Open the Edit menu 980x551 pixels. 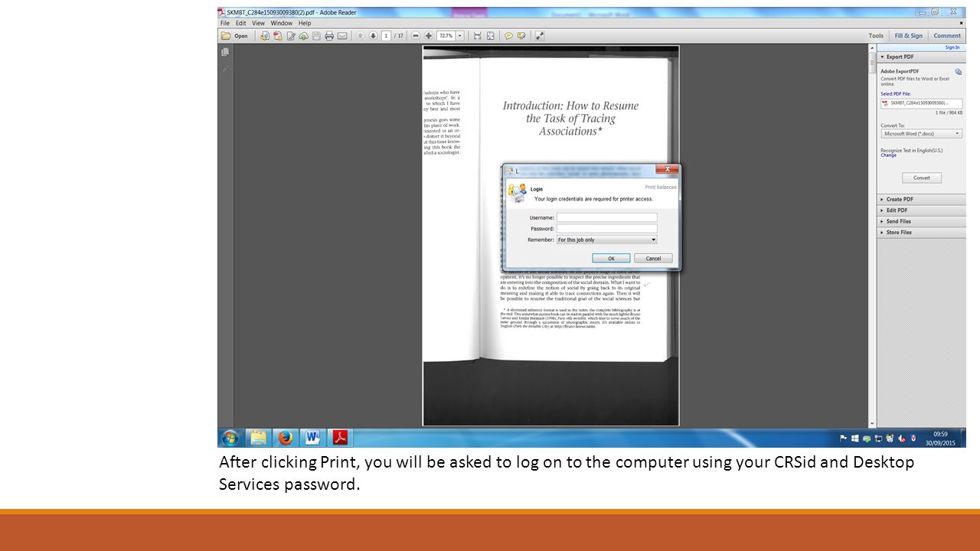(241, 23)
